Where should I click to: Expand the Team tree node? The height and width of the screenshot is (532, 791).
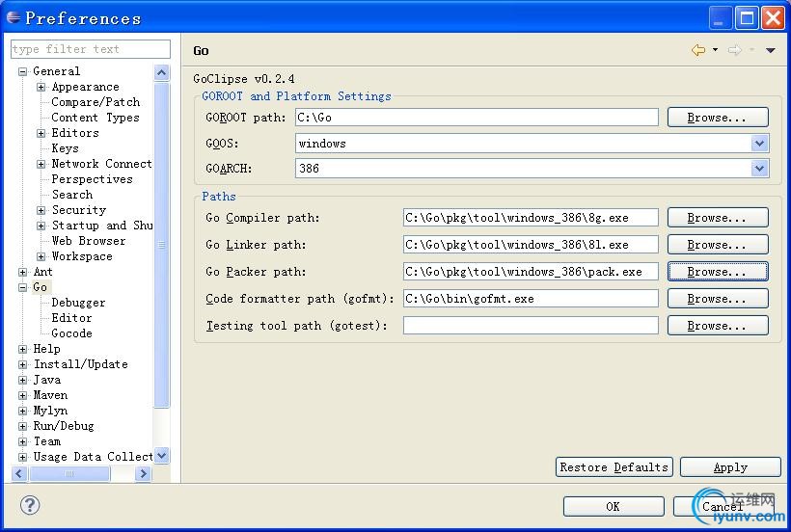[x=23, y=441]
